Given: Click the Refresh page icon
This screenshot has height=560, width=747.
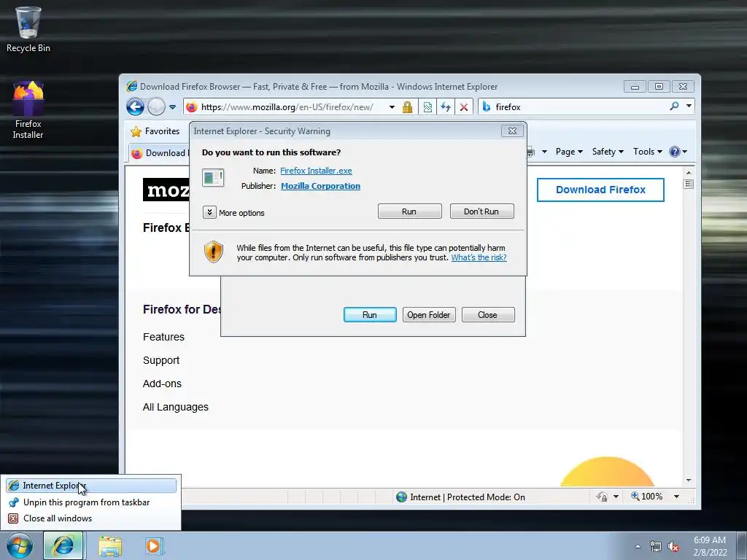Looking at the screenshot, I should [x=446, y=106].
